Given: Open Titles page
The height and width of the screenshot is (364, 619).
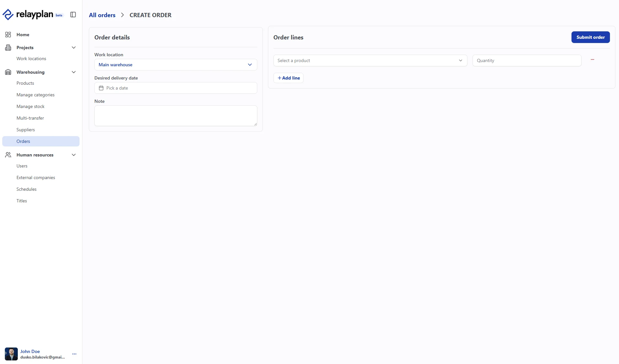Looking at the screenshot, I should [x=22, y=201].
